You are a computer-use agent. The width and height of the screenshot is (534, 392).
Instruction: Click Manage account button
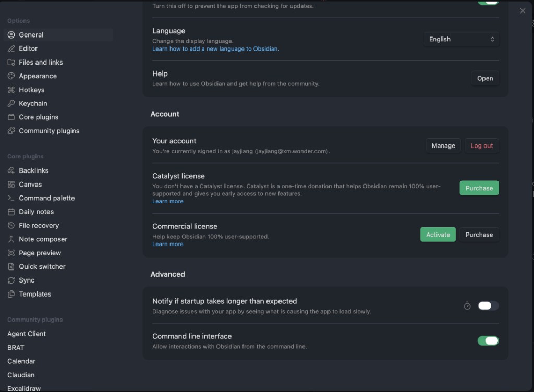[443, 145]
